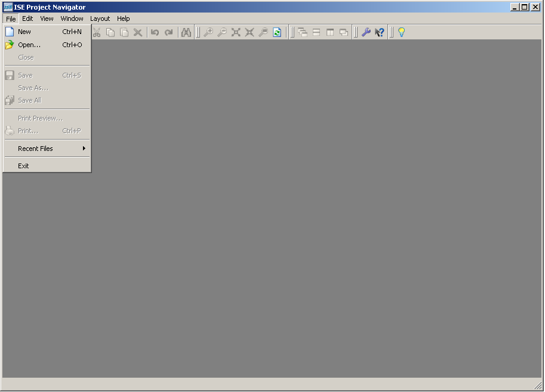The height and width of the screenshot is (392, 545).
Task: Click the Zoom Out magnifier icon
Action: coord(222,32)
